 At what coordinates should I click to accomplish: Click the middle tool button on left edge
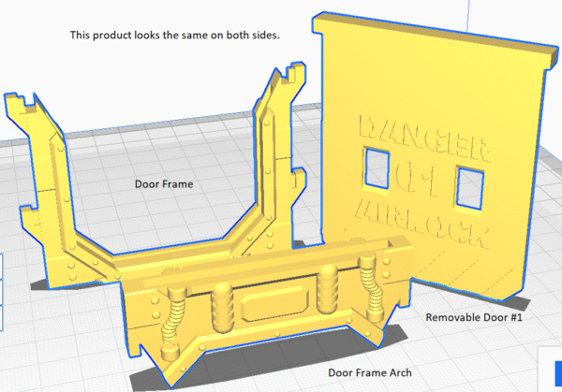3,291
